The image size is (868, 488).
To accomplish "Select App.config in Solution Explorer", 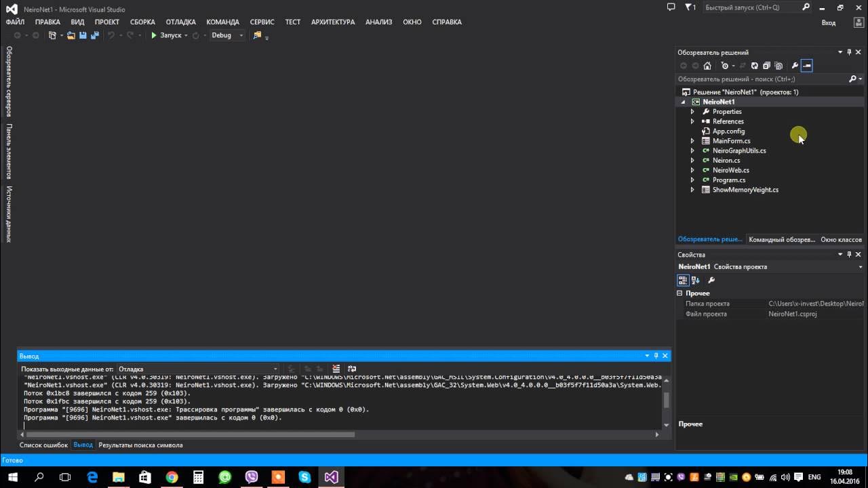I will [728, 131].
